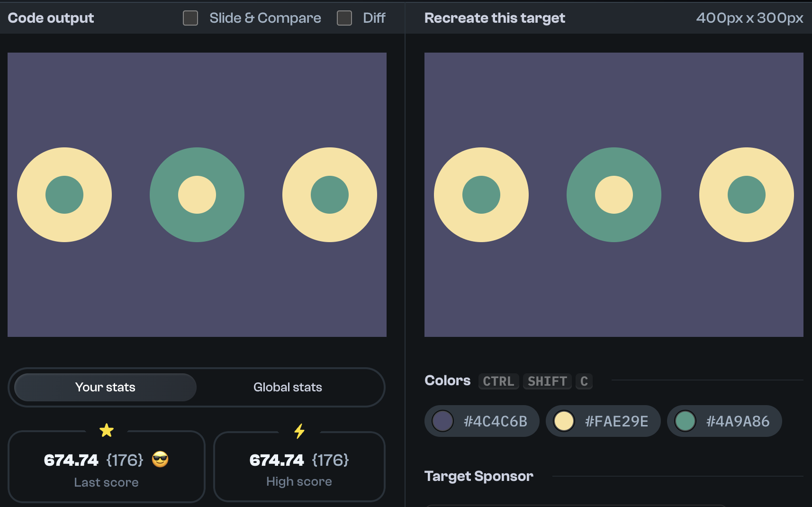Click the Target Sponsor heading
This screenshot has width=812, height=507.
click(479, 476)
